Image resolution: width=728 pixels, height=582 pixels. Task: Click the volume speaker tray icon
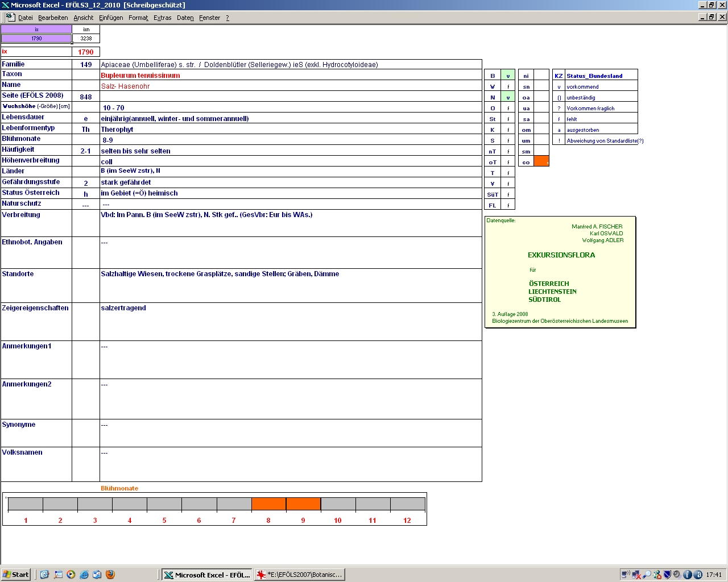677,575
